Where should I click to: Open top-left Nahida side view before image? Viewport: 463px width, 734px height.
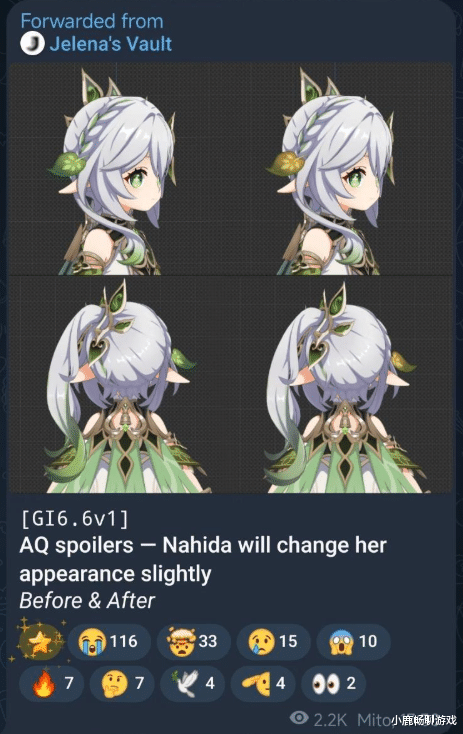(x=120, y=169)
